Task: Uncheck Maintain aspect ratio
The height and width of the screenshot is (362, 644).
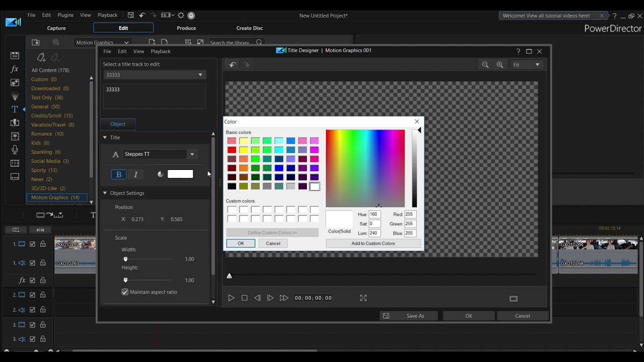Action: 125,292
